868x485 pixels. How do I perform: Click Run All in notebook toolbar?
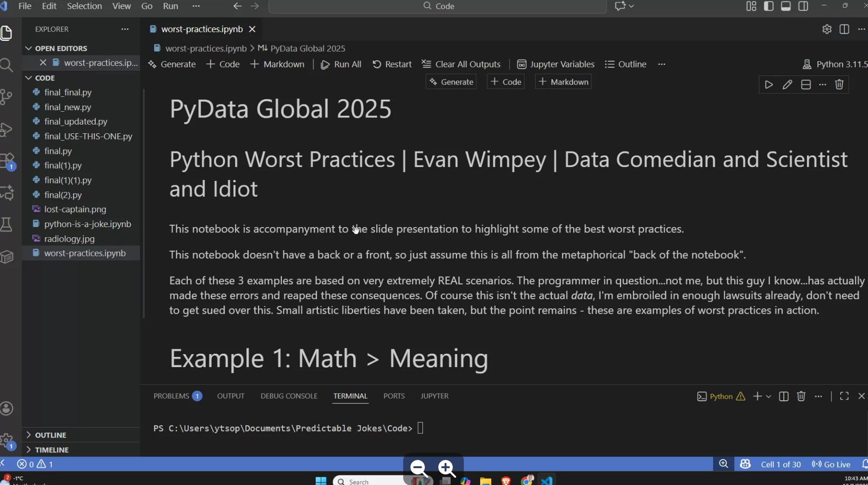coord(341,64)
